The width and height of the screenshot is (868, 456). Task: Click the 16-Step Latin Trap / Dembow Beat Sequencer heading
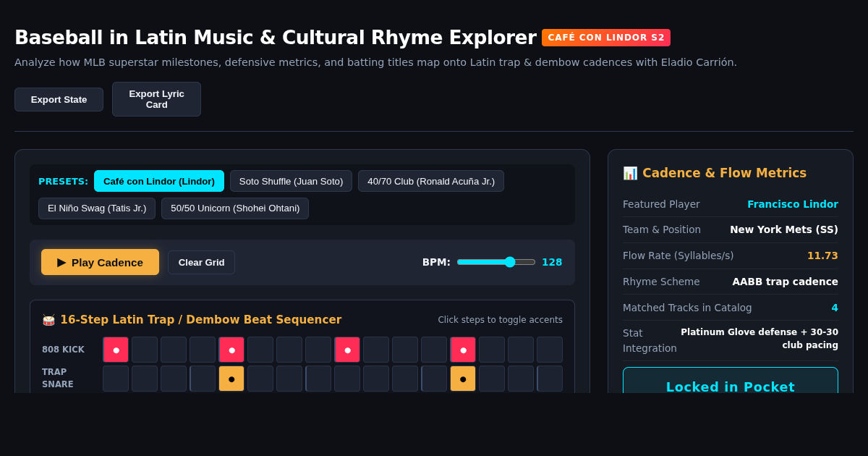(x=200, y=320)
